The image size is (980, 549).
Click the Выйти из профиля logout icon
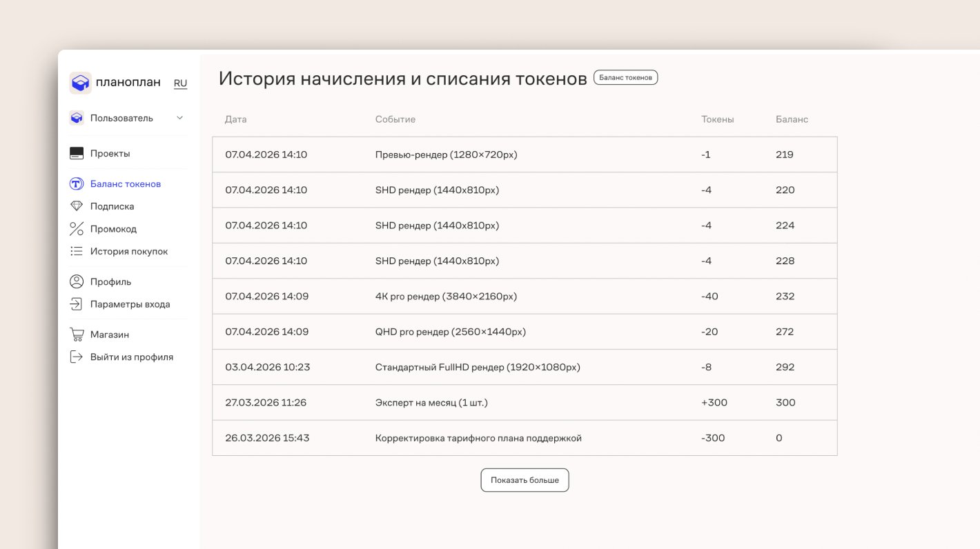[76, 357]
